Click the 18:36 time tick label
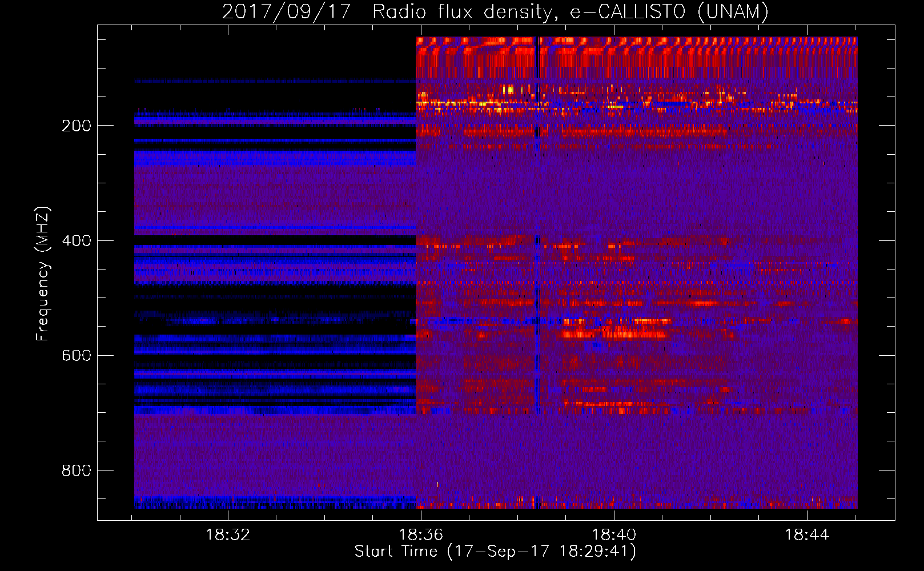 pos(421,535)
